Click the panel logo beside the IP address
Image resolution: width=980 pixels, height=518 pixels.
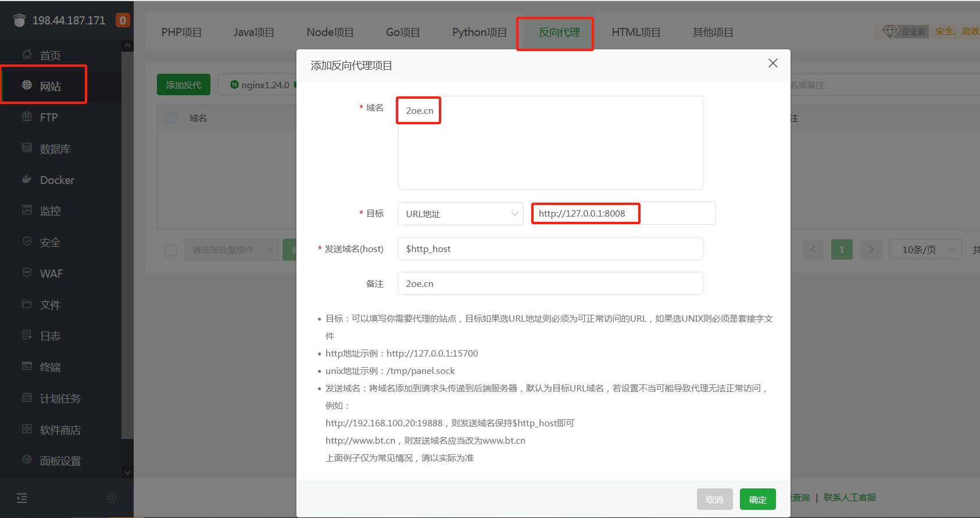point(20,20)
